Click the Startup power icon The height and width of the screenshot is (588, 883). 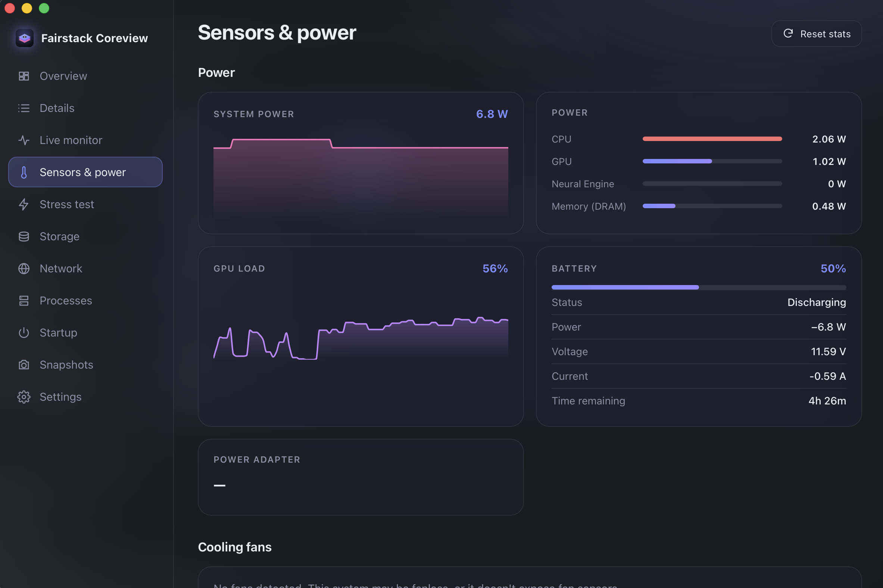[24, 333]
